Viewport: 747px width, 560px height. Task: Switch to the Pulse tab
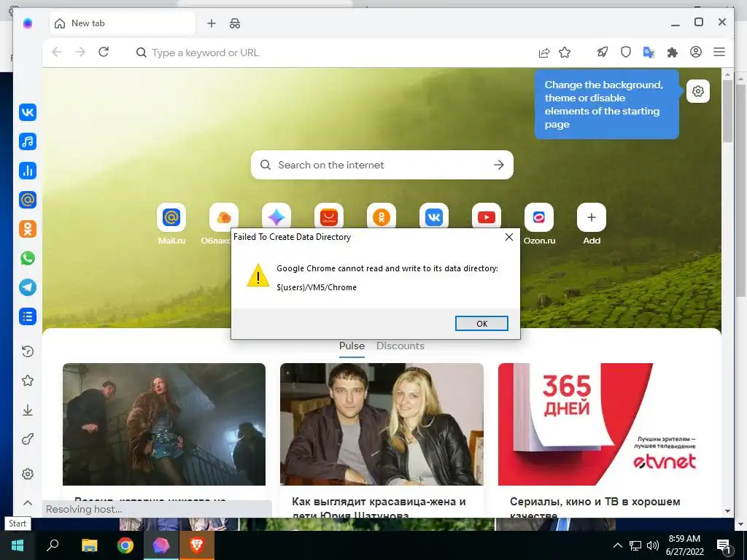(x=352, y=346)
